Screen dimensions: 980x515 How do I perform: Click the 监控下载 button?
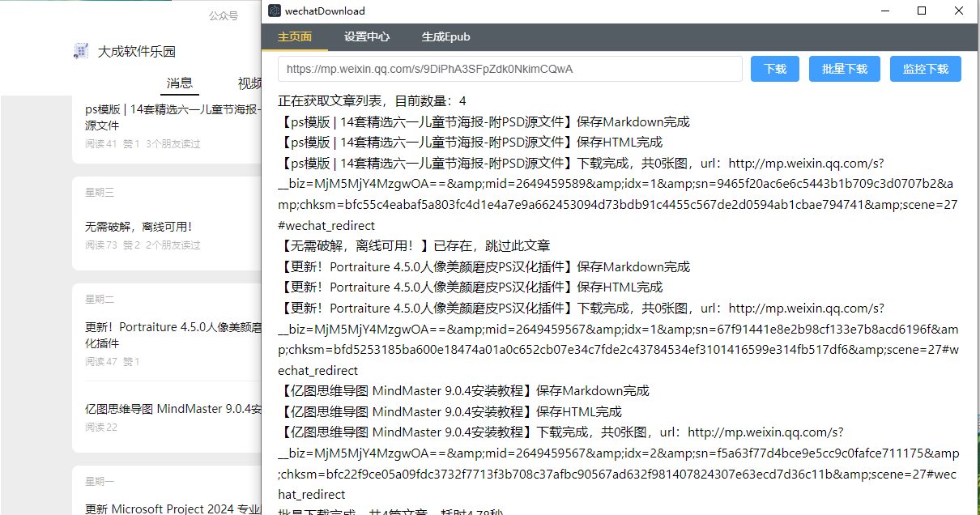coord(925,69)
